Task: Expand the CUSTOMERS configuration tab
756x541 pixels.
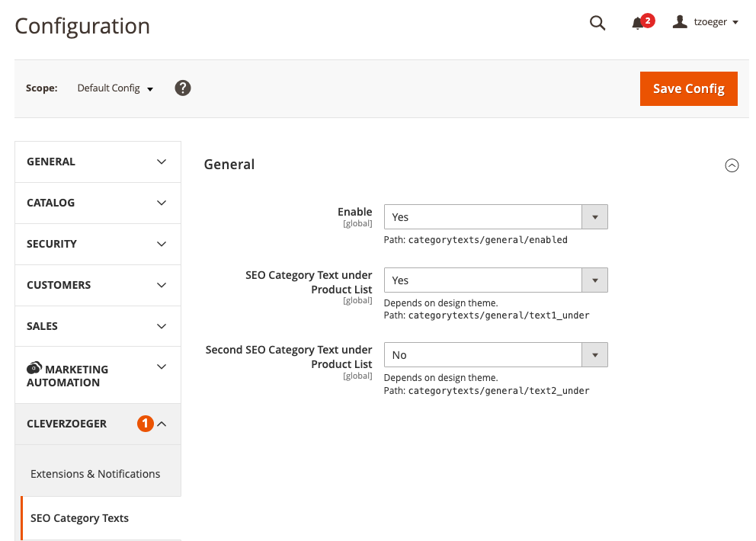Action: (x=98, y=285)
